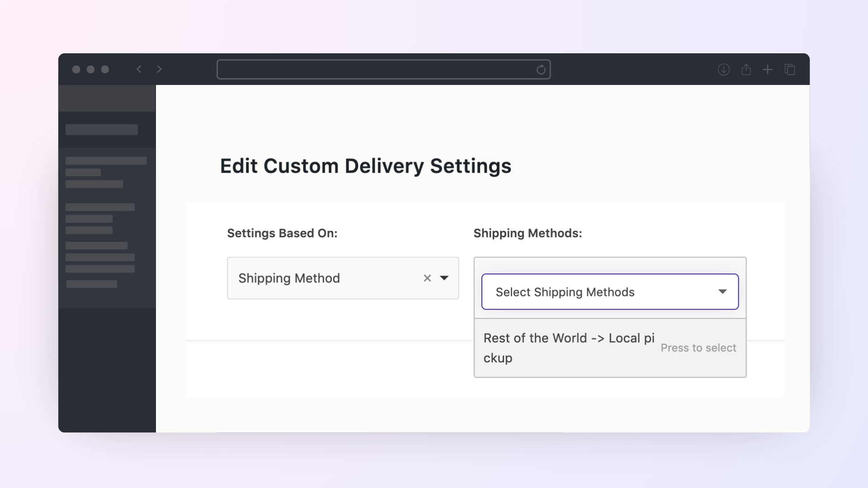Viewport: 868px width, 488px height.
Task: Click the minimize window dot
Action: (x=91, y=69)
